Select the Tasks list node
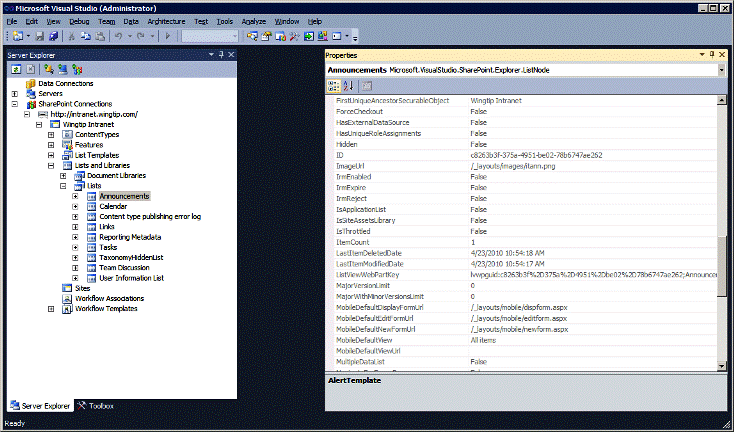The image size is (734, 432). click(x=108, y=247)
